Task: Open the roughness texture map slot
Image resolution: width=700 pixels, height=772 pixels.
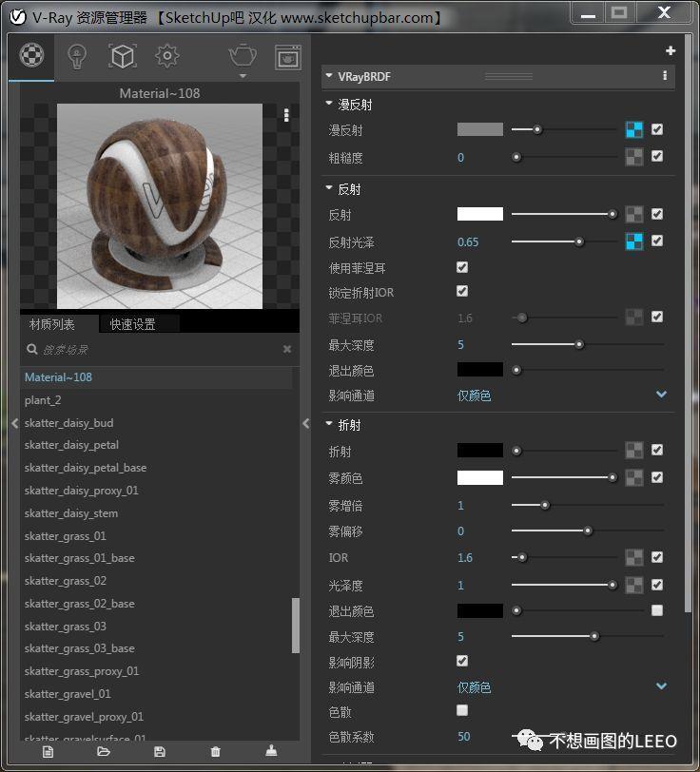Action: point(634,157)
